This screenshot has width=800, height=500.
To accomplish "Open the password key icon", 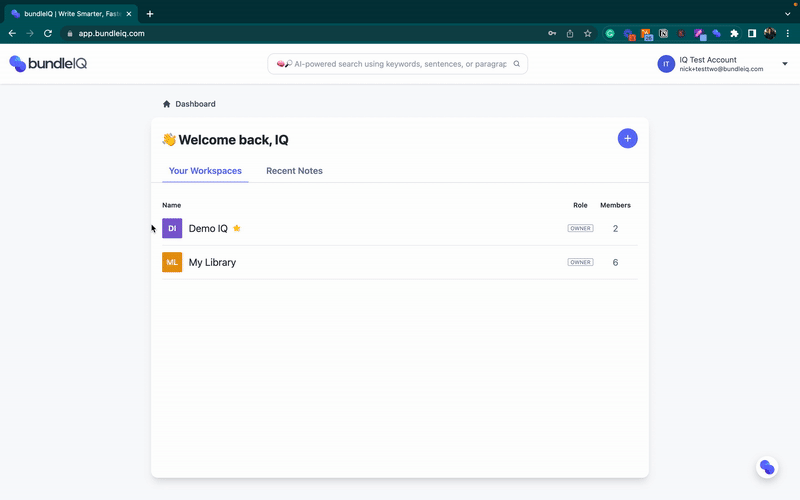I will [x=552, y=34].
